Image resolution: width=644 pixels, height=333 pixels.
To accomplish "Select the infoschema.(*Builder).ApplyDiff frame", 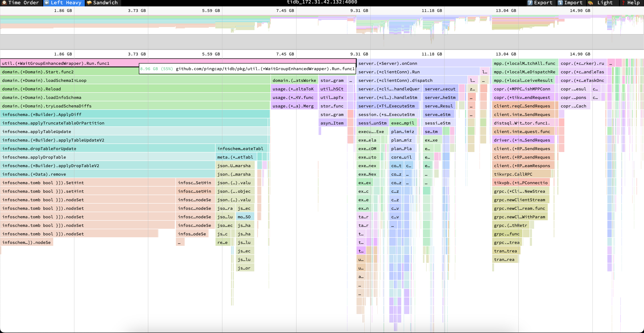I will (135, 114).
